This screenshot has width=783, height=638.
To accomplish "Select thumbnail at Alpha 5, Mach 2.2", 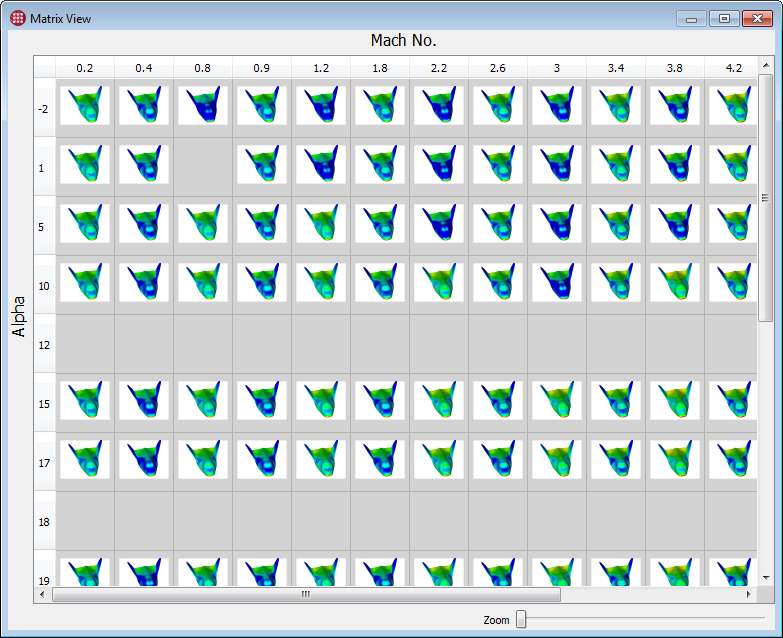I will [x=438, y=223].
